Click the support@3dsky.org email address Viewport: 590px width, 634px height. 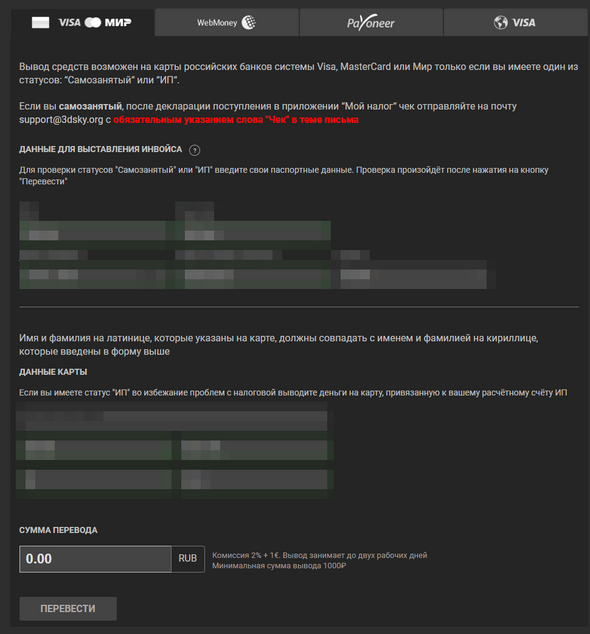(61, 120)
